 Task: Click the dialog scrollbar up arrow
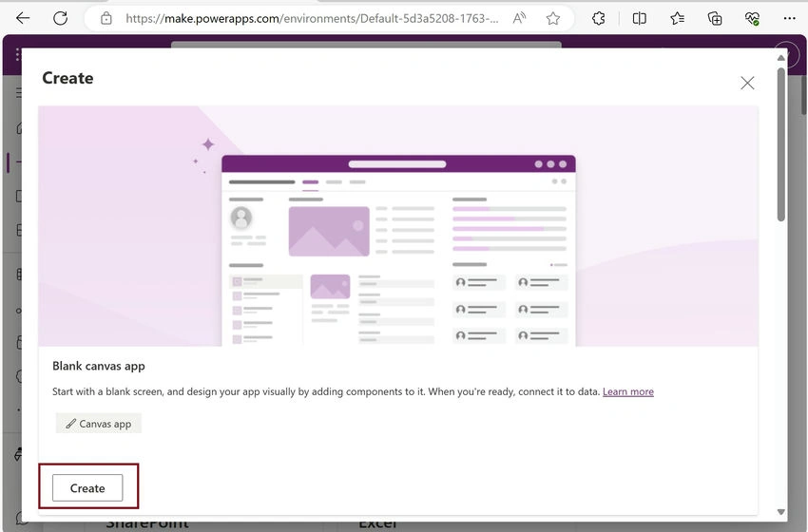click(x=781, y=58)
